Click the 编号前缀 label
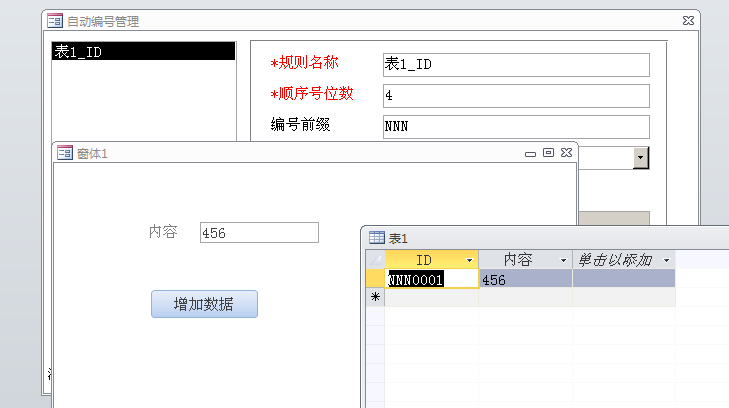The width and height of the screenshot is (729, 408). click(300, 125)
